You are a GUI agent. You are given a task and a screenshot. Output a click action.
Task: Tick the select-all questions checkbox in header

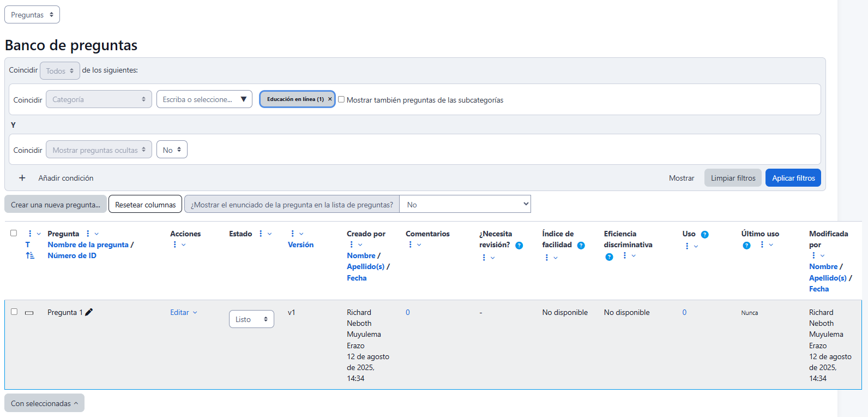pos(14,233)
